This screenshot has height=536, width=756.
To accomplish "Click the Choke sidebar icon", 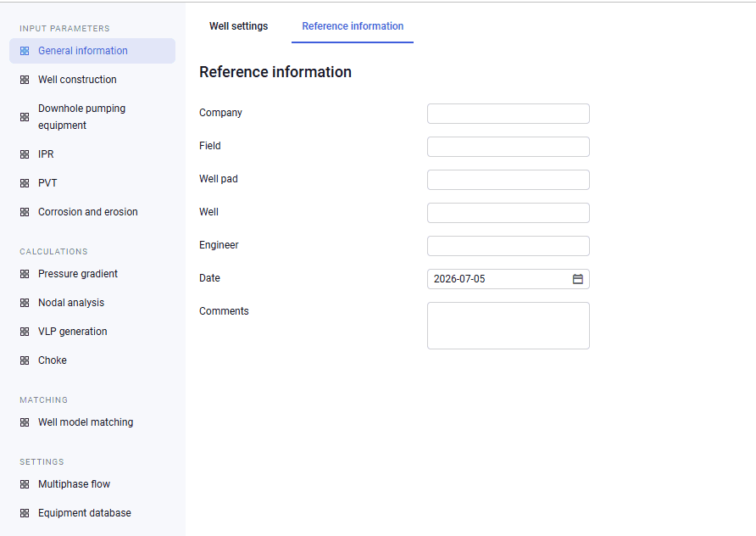I will tap(25, 360).
